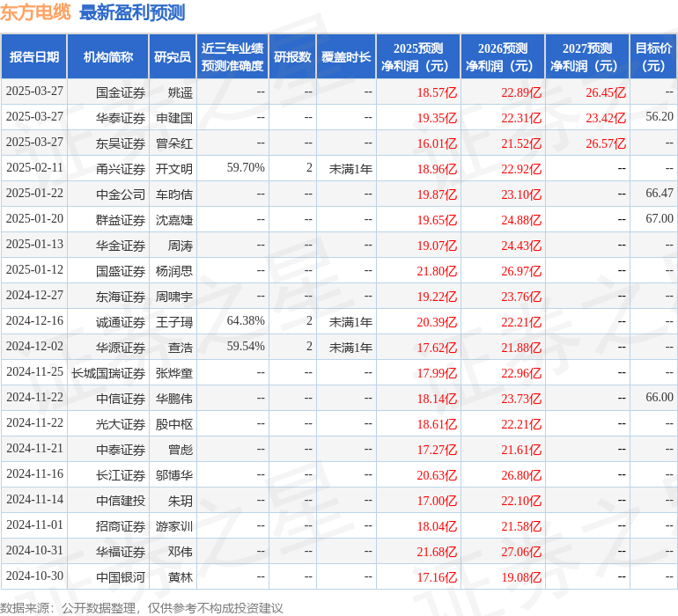This screenshot has width=678, height=616.
Task: Select researcher 殷中枢
Action: (174, 424)
